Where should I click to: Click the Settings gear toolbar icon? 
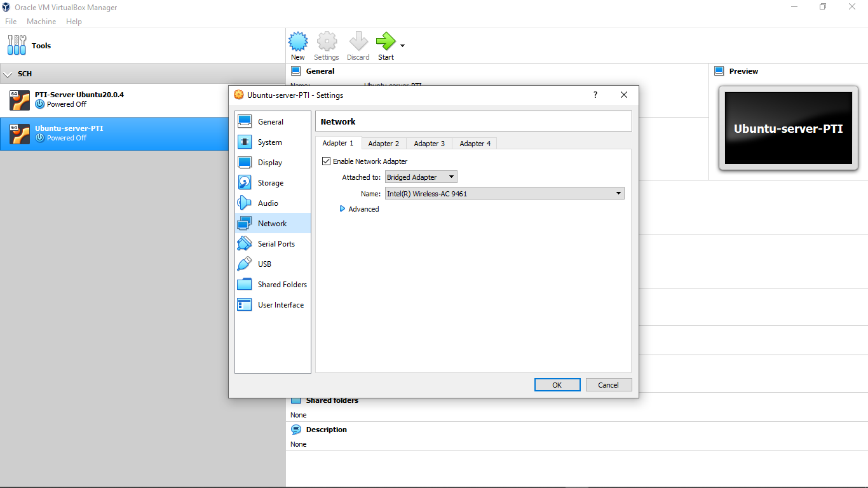pyautogui.click(x=327, y=42)
